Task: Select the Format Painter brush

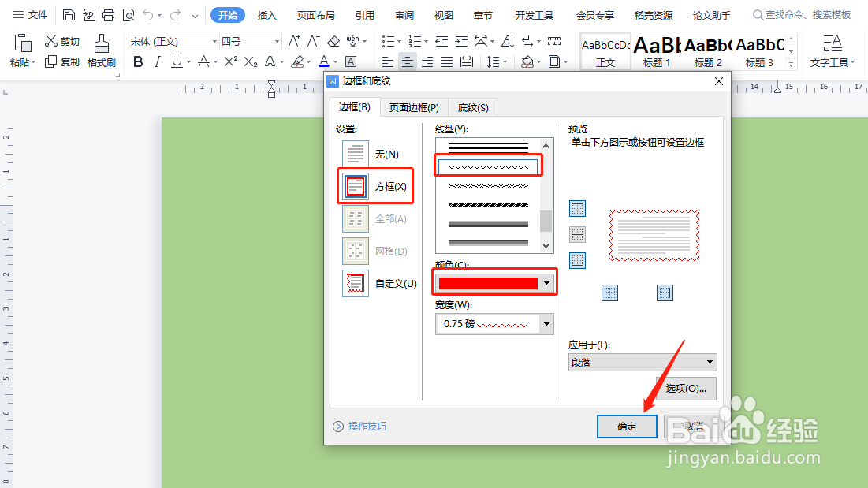Action: click(101, 43)
